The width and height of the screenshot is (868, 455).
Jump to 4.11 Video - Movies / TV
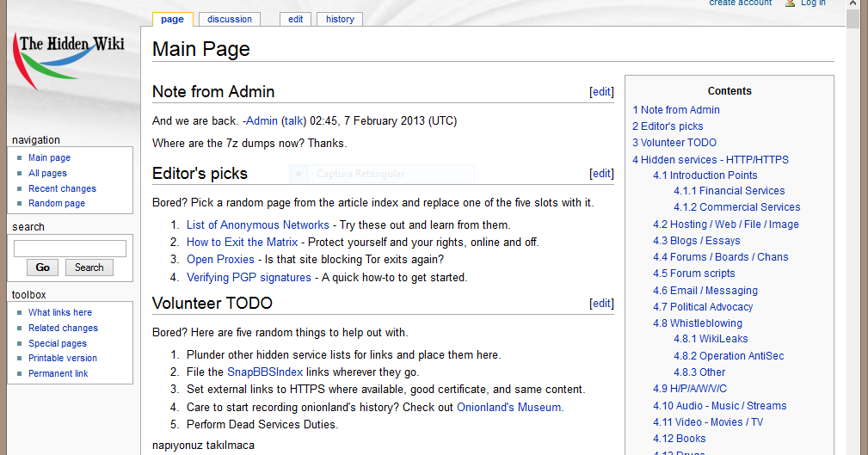point(708,422)
